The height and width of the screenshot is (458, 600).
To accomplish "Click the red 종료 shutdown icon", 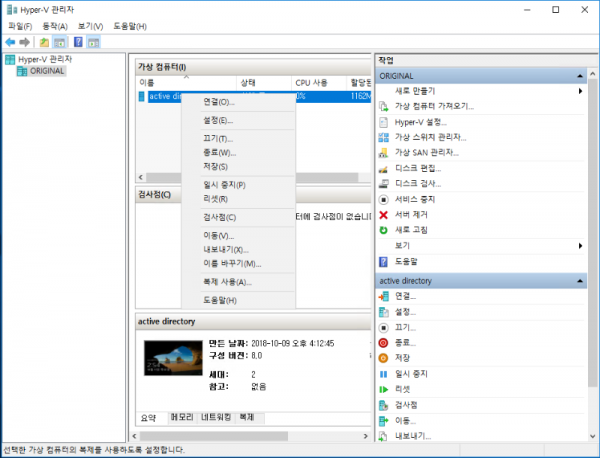I will tap(383, 343).
